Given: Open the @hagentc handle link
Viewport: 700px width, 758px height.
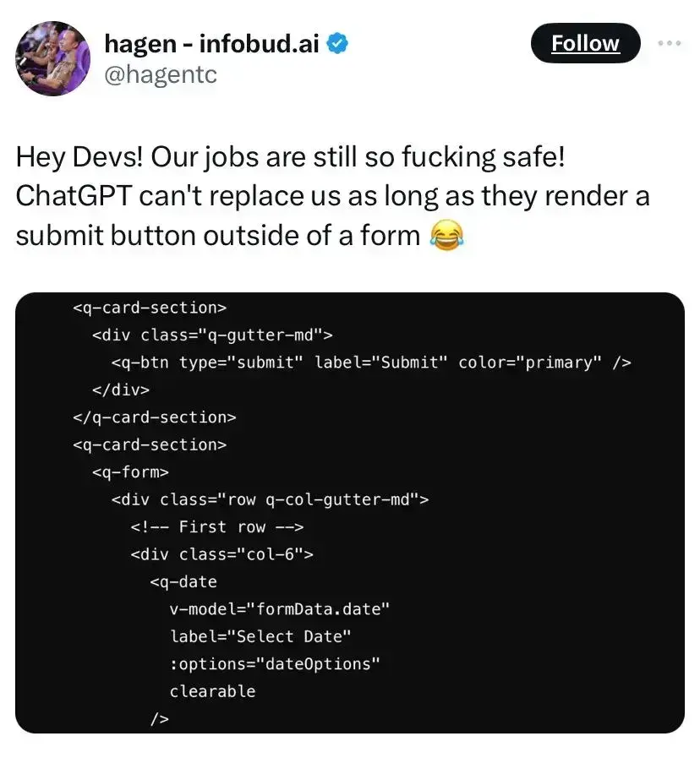Looking at the screenshot, I should [x=161, y=74].
